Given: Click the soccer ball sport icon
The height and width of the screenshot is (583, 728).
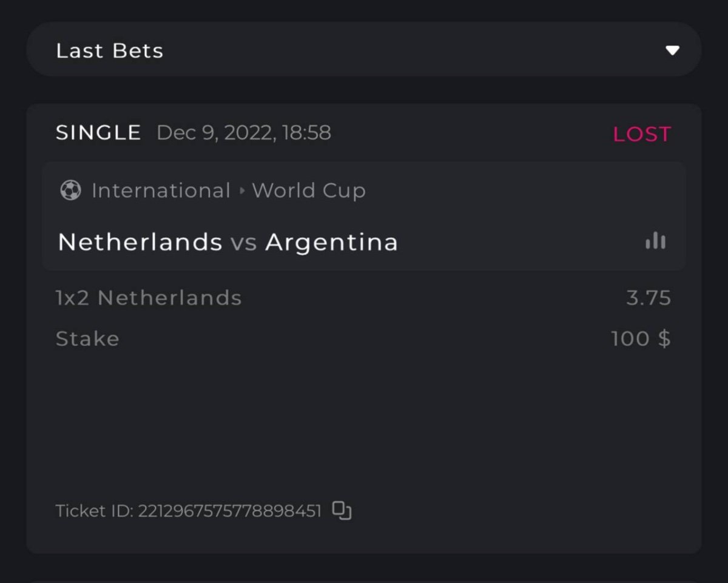Looking at the screenshot, I should (x=70, y=191).
